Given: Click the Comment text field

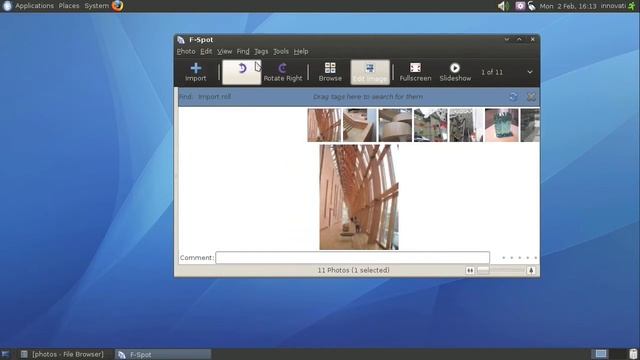Looking at the screenshot, I should pos(353,258).
